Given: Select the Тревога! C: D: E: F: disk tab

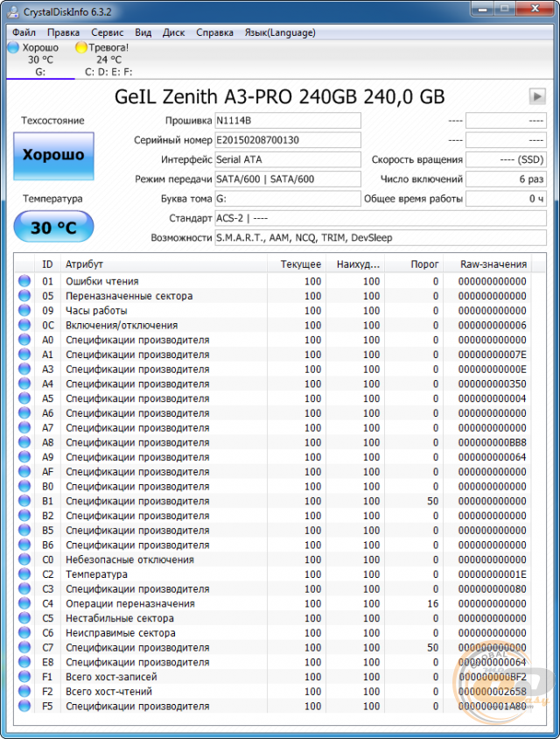Looking at the screenshot, I should (108, 60).
